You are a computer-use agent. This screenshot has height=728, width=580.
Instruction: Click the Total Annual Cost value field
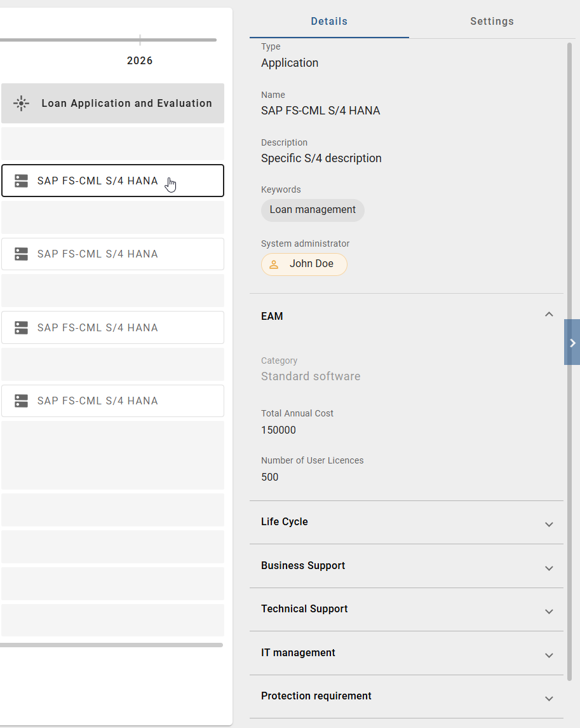[279, 430]
